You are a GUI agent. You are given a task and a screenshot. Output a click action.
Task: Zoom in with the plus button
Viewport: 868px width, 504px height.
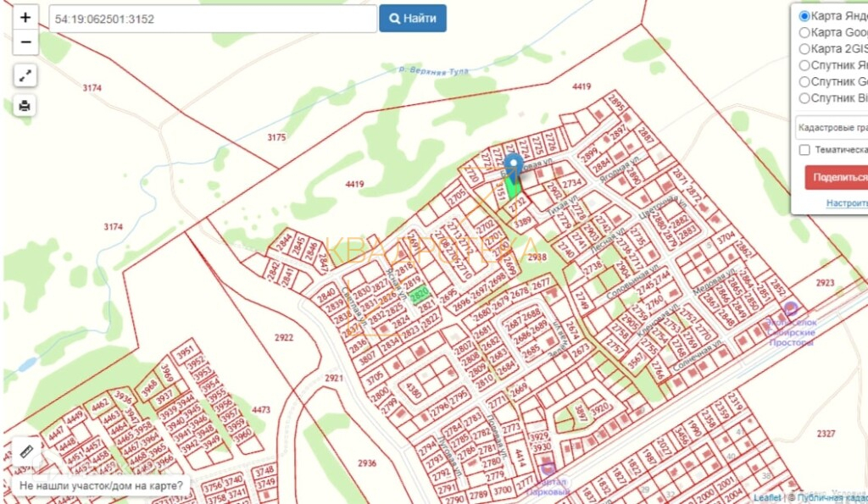coord(25,18)
